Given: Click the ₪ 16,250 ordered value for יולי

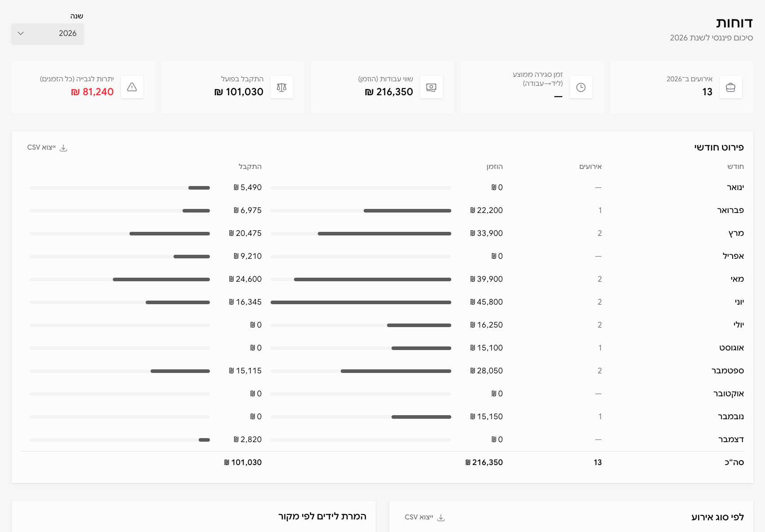Looking at the screenshot, I should 486,325.
